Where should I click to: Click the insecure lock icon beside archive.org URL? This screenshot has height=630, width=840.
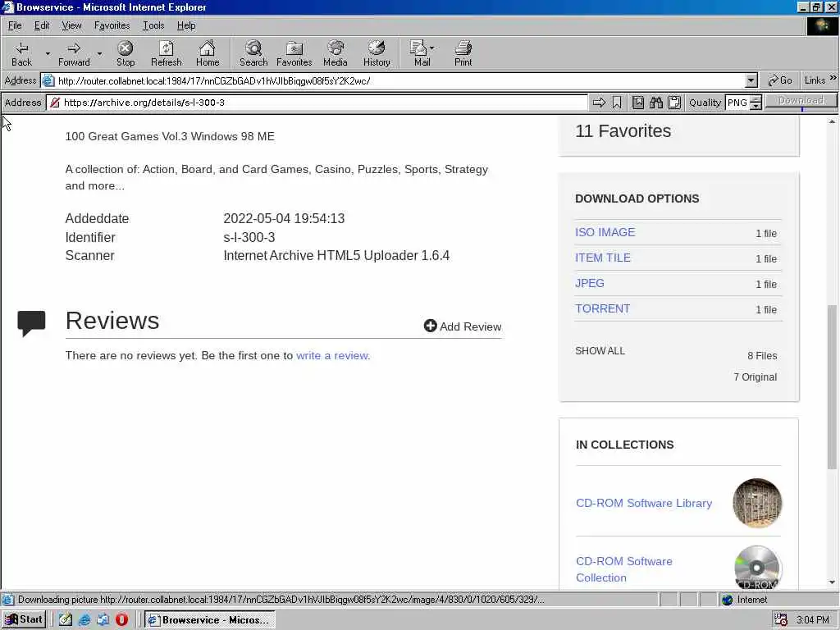click(55, 103)
